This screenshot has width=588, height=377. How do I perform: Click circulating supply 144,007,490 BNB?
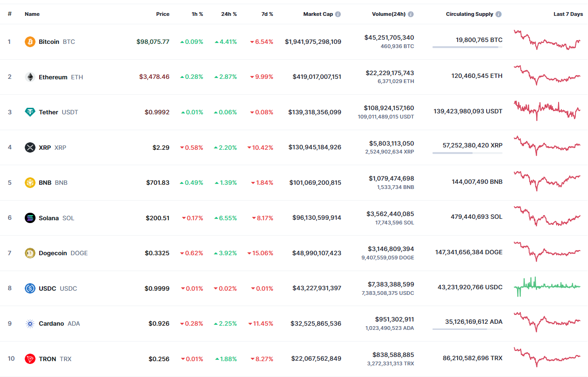(x=477, y=181)
